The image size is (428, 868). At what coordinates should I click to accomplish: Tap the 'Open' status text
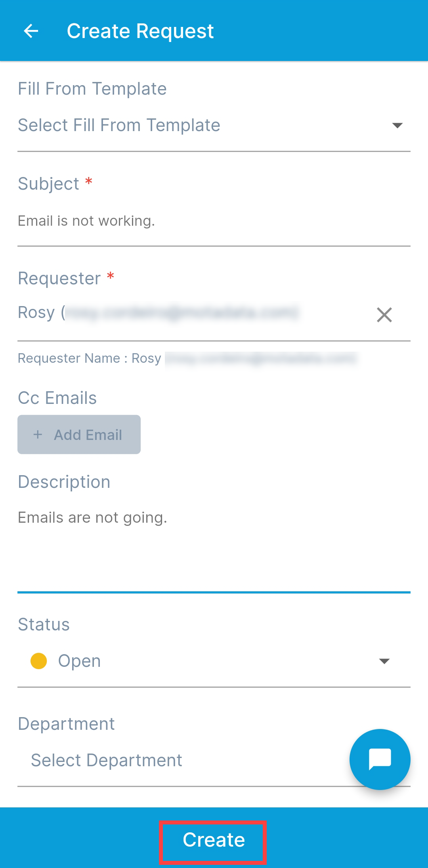pyautogui.click(x=79, y=660)
